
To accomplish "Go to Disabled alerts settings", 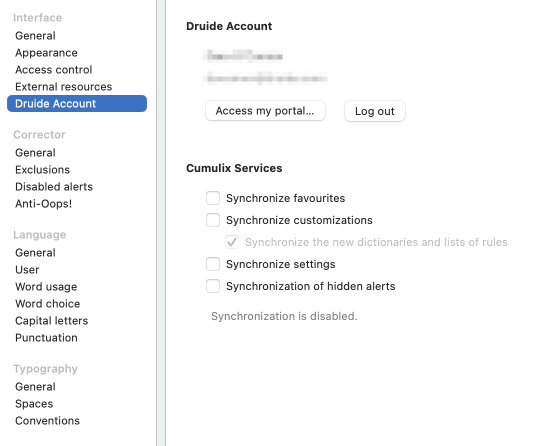I will click(x=54, y=187).
